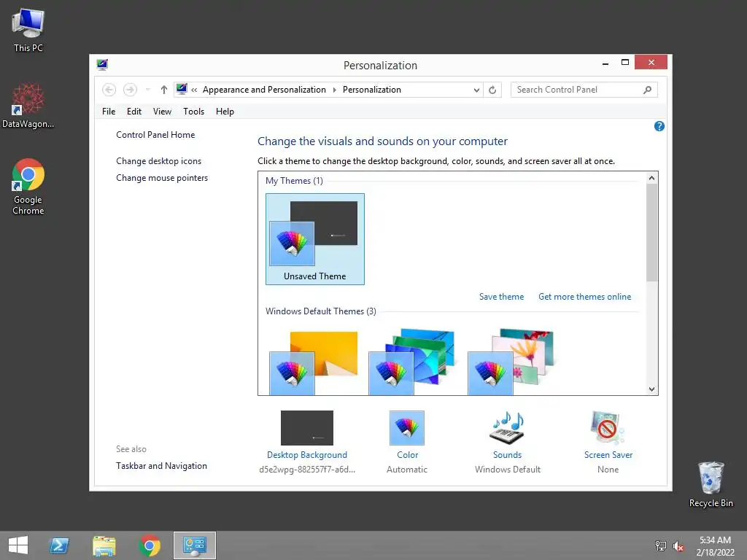Select the Unsaved Theme thumbnail

tap(315, 239)
